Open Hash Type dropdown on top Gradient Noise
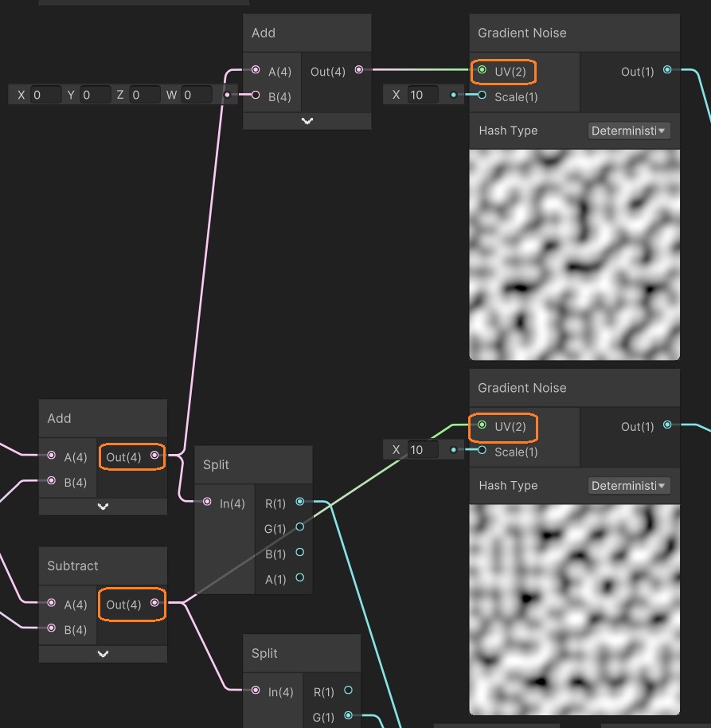 pyautogui.click(x=629, y=131)
